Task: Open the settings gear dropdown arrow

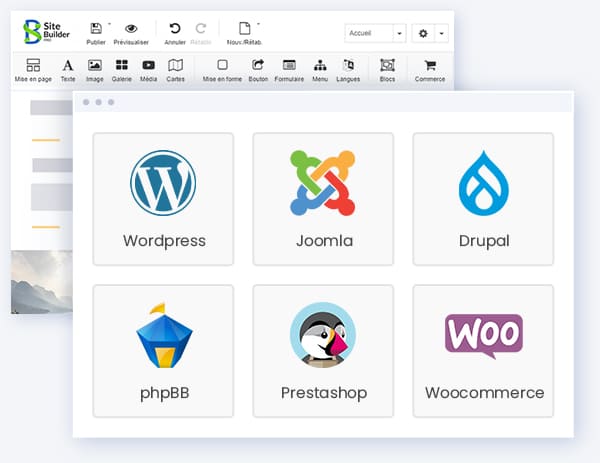Action: [x=442, y=33]
